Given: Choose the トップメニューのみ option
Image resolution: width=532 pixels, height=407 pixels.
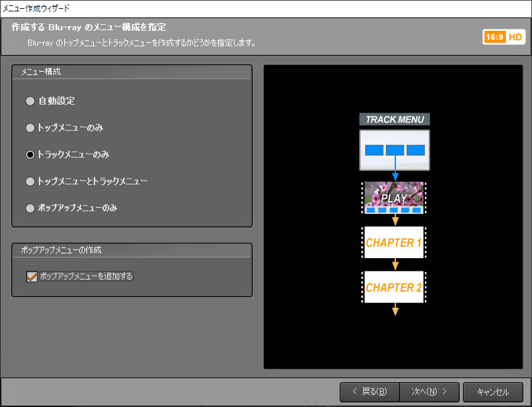Looking at the screenshot, I should tap(30, 127).
